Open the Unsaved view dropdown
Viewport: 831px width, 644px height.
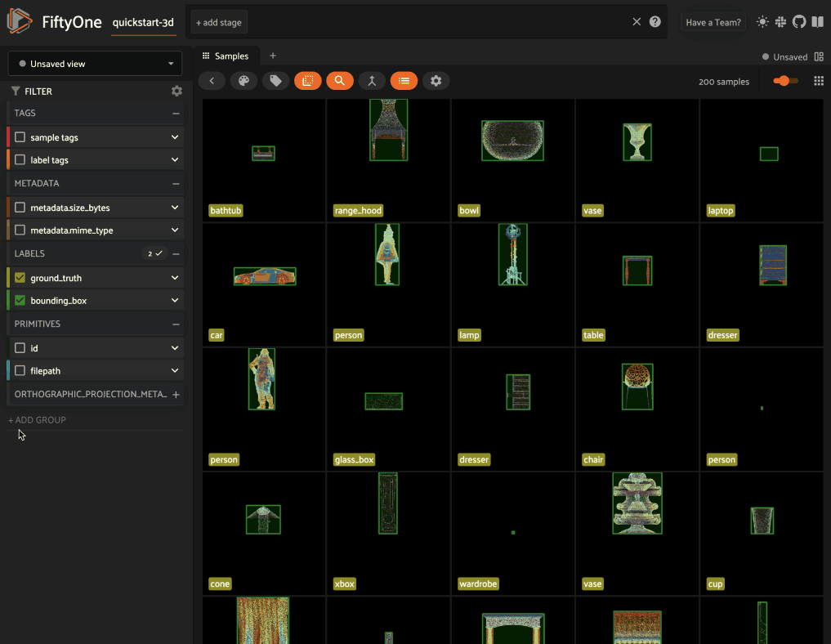pos(96,64)
